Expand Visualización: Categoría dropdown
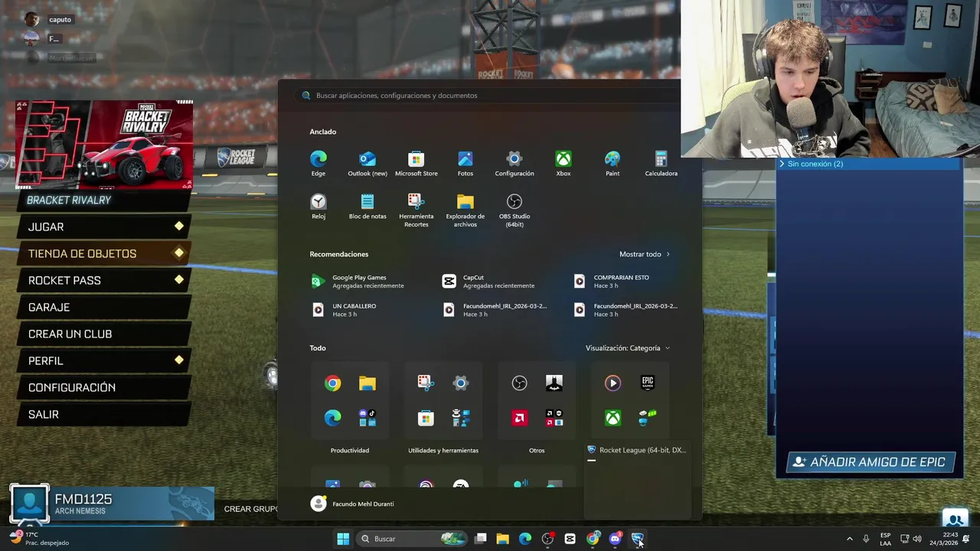Viewport: 980px width, 551px height. point(628,348)
